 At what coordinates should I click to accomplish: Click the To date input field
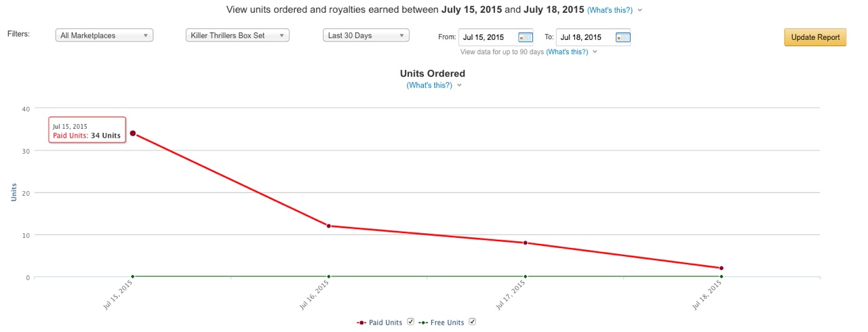point(584,37)
